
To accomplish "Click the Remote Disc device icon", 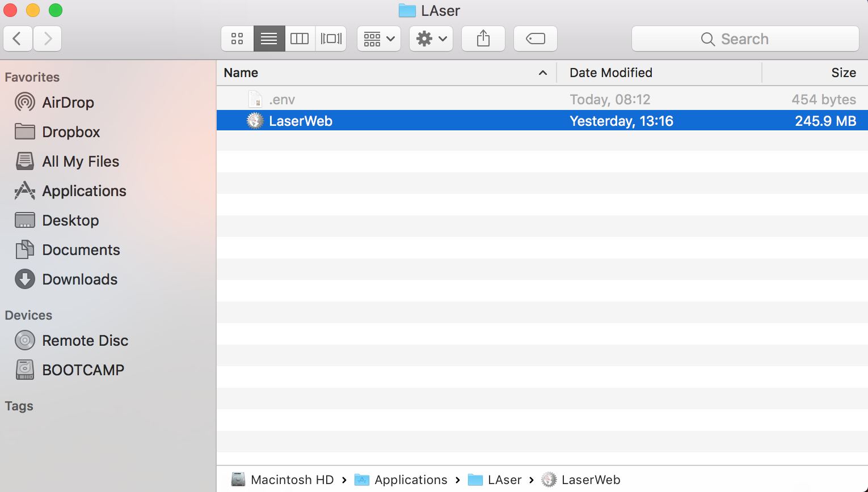I will (25, 340).
